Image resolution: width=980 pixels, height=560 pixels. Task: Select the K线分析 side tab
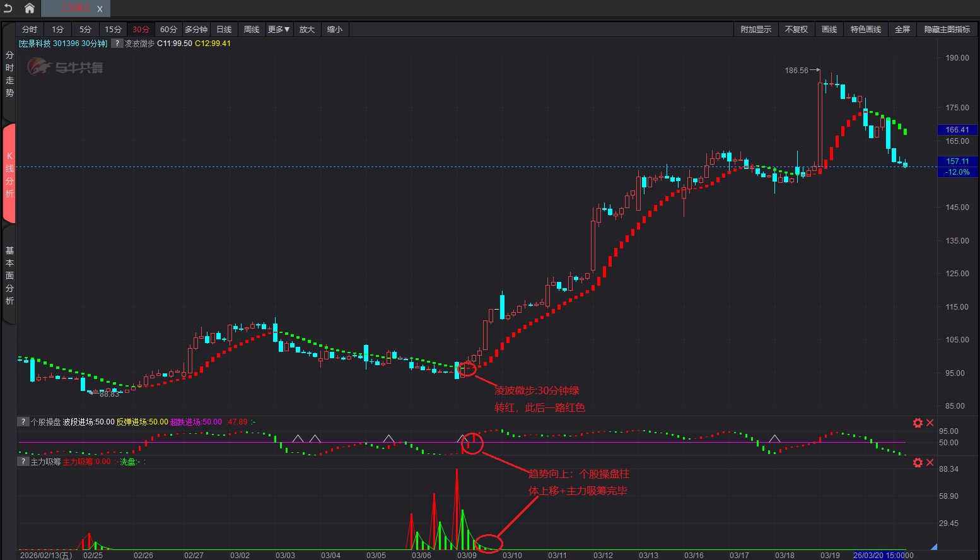(9, 174)
